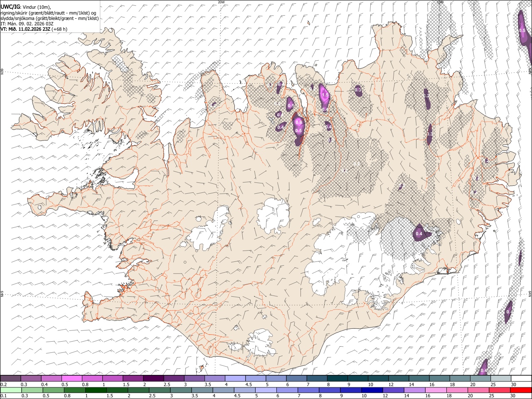Image resolution: width=532 pixels, height=399 pixels.
Task: Select the 'slydda/snjókoma' legend description line
Action: pos(49,18)
